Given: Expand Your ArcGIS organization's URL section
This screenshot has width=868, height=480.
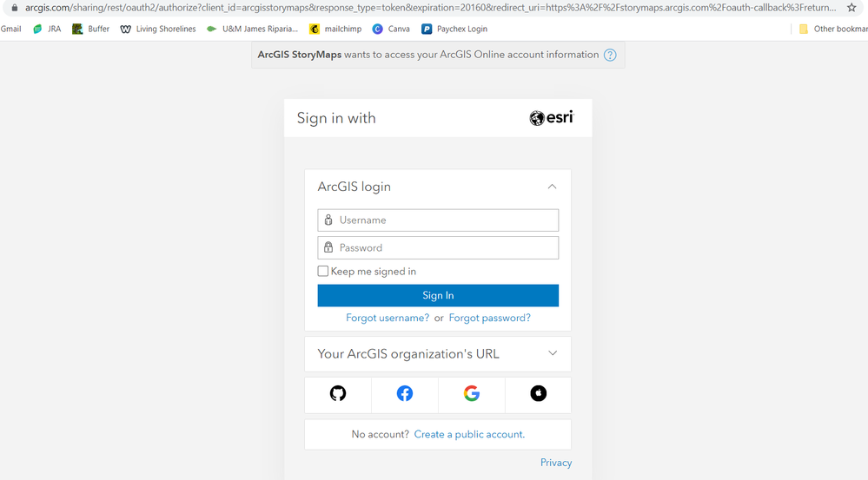Looking at the screenshot, I should click(553, 354).
